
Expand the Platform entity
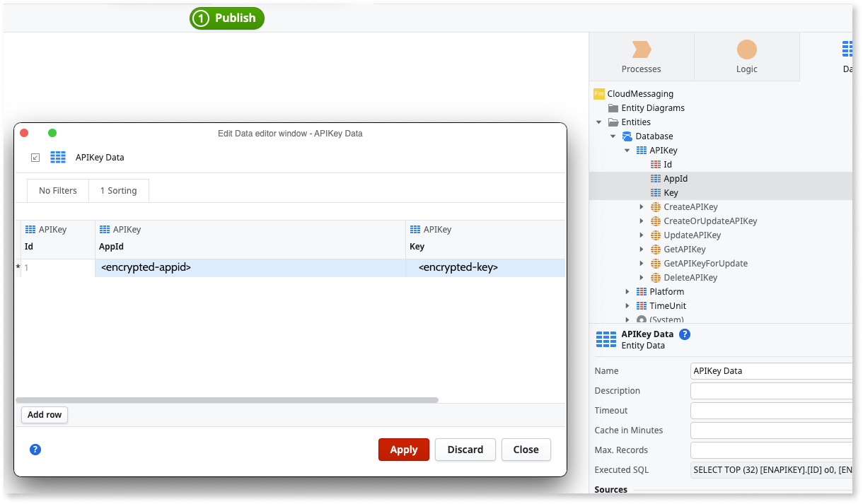(627, 291)
